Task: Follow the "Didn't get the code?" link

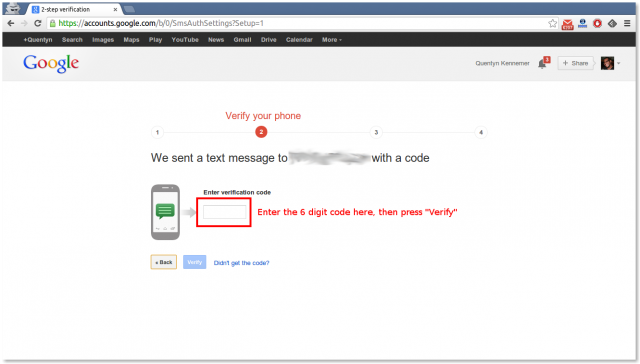Action: 242,263
